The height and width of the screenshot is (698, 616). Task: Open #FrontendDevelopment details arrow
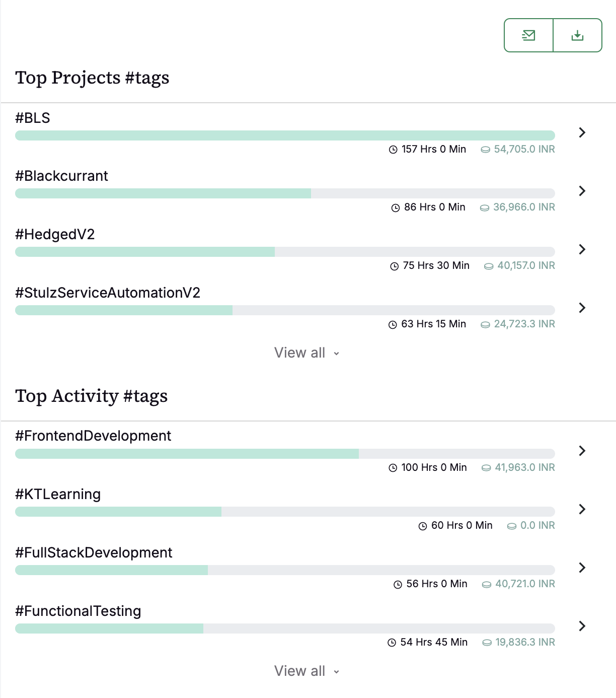(x=582, y=451)
